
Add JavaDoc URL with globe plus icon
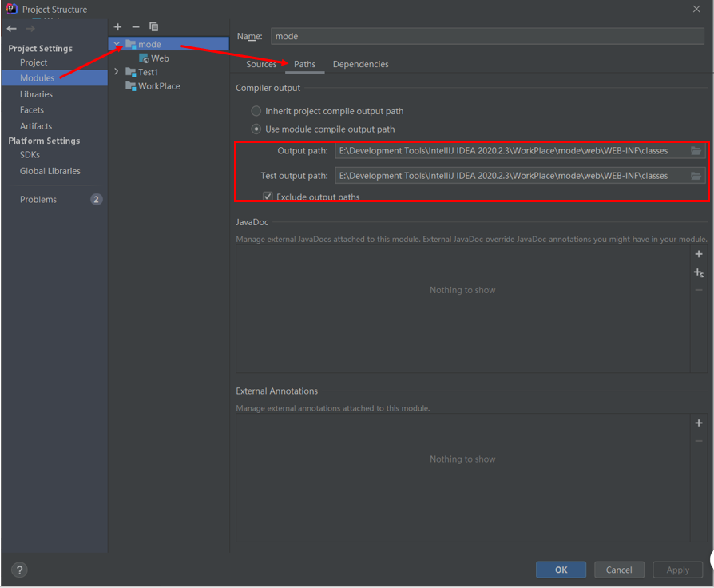[x=699, y=272]
